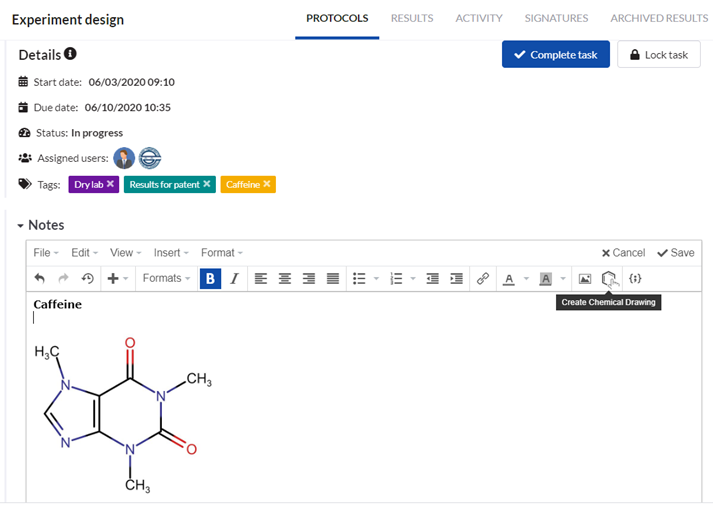Switch to the Activity tab
This screenshot has height=508, width=713.
[479, 19]
